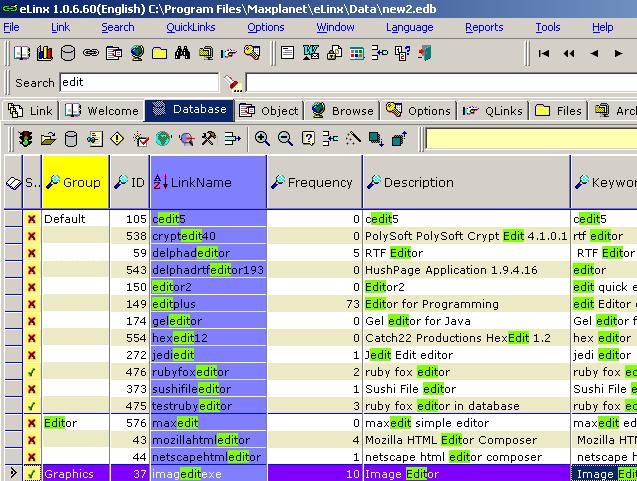Select row marker of imageeditexe row
This screenshot has width=637, height=481.
click(x=13, y=474)
